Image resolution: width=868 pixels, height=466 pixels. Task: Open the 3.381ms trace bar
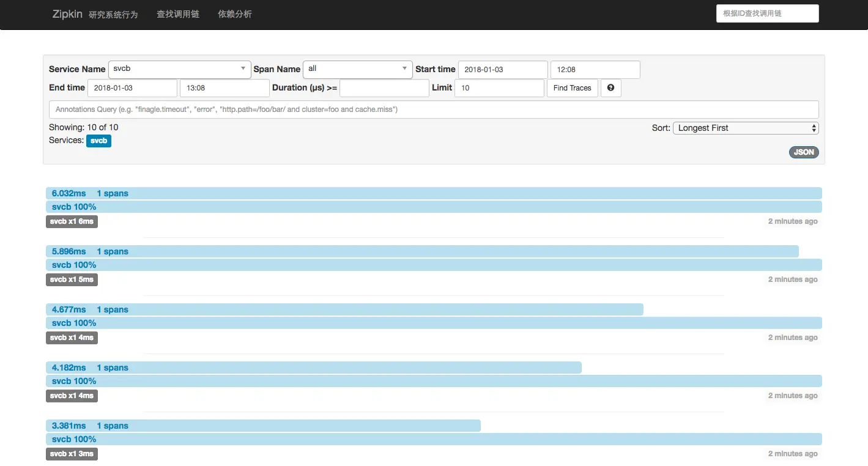click(263, 426)
